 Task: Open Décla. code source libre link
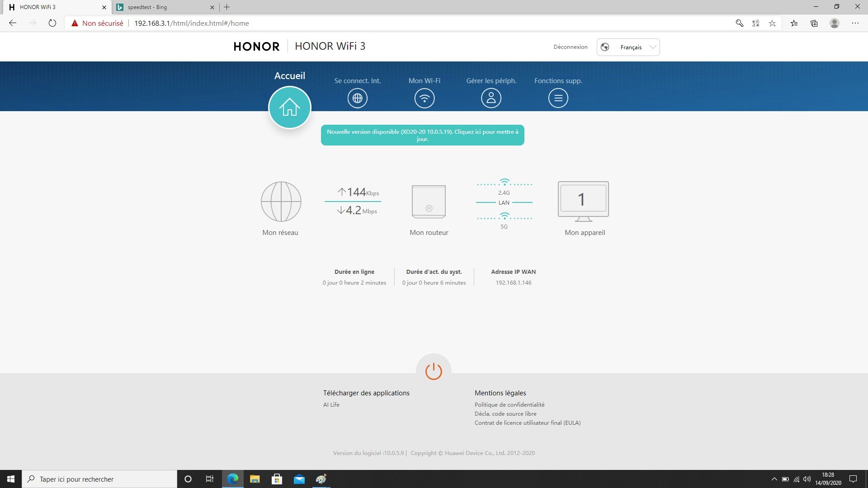(x=505, y=414)
